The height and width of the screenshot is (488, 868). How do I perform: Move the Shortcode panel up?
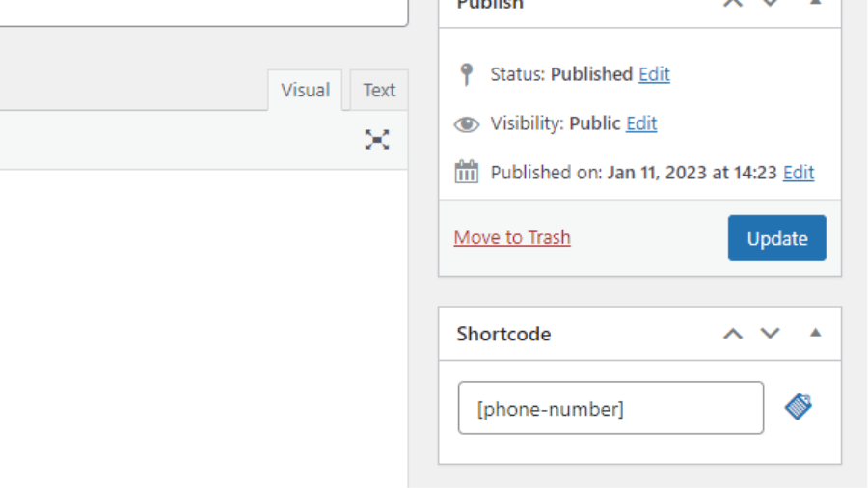click(x=733, y=334)
